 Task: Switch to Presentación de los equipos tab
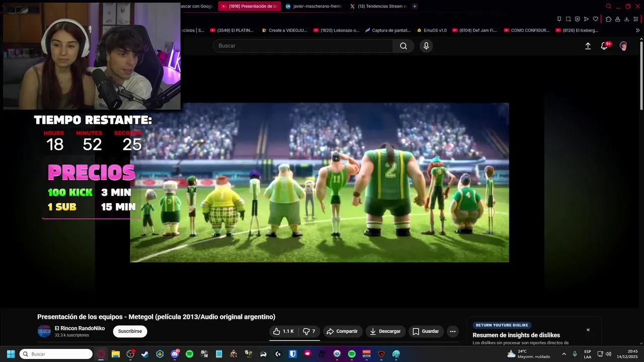[x=250, y=6]
